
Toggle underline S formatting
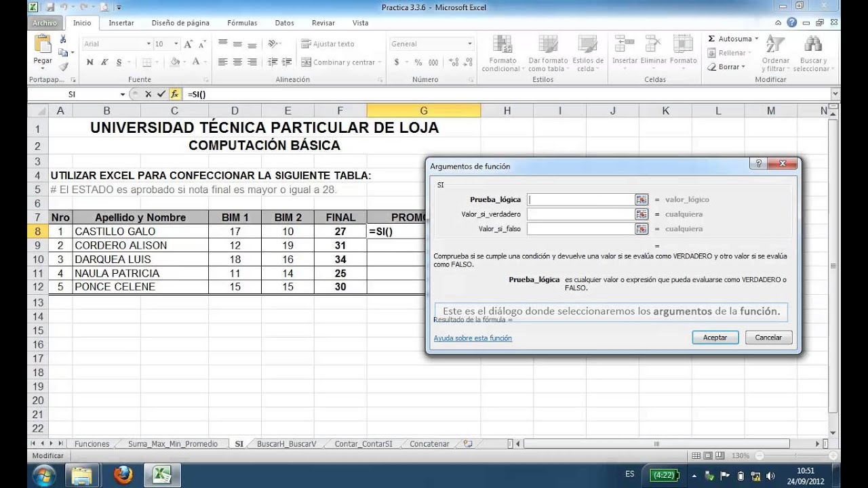pyautogui.click(x=119, y=62)
